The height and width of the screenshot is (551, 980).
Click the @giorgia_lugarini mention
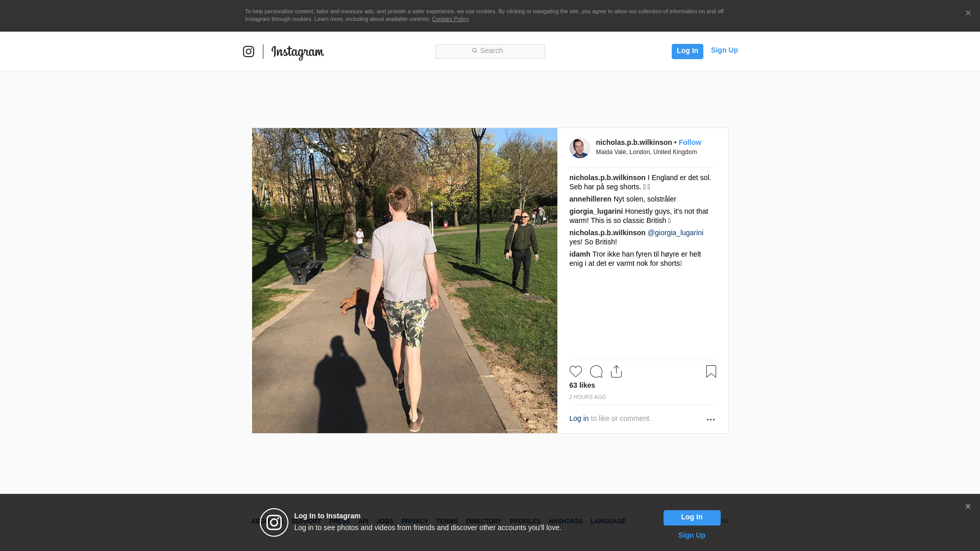[675, 233]
